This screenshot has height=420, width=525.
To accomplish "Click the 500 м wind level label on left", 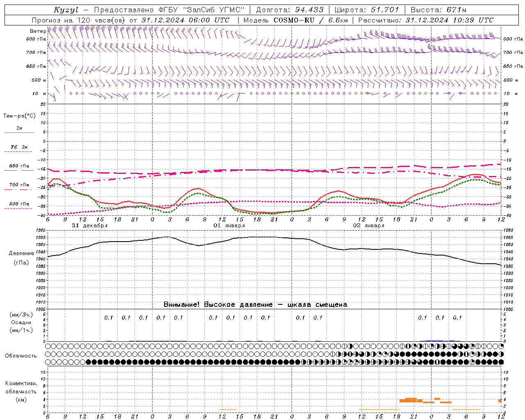I will 39,80.
